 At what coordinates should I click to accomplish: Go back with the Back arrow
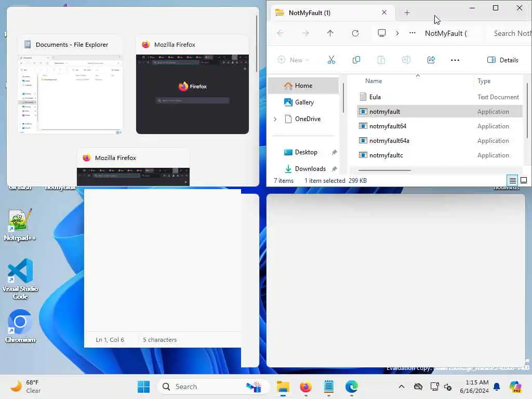[x=281, y=33]
